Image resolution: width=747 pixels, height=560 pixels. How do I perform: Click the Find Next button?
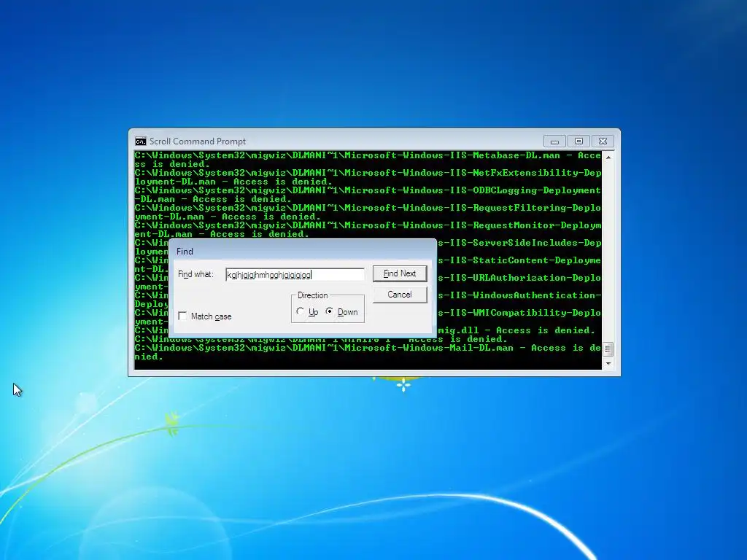coord(400,273)
